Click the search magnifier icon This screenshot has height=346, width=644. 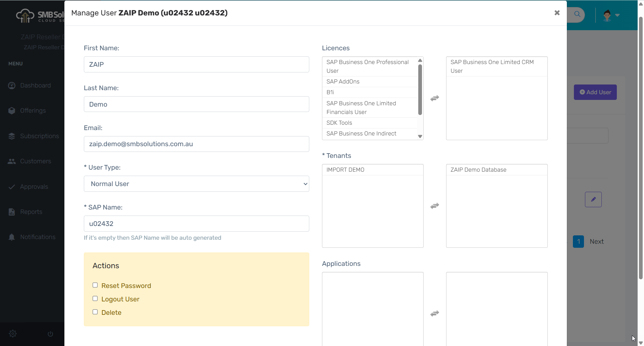pos(577,14)
